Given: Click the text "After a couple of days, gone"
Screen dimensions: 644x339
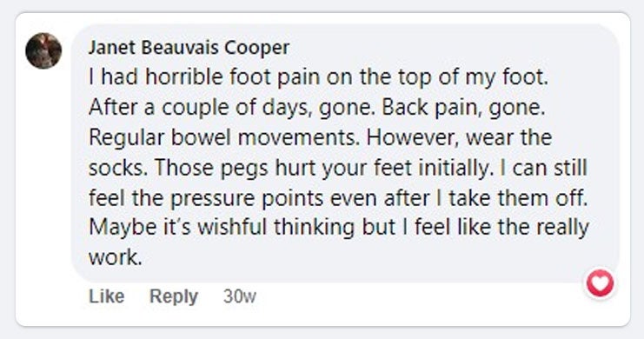Looking at the screenshot, I should pos(231,108).
